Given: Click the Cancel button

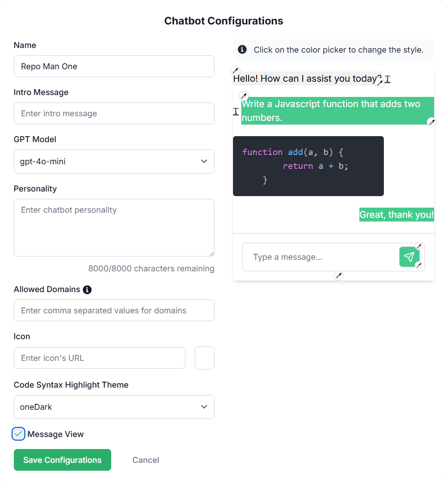Looking at the screenshot, I should coord(146,460).
